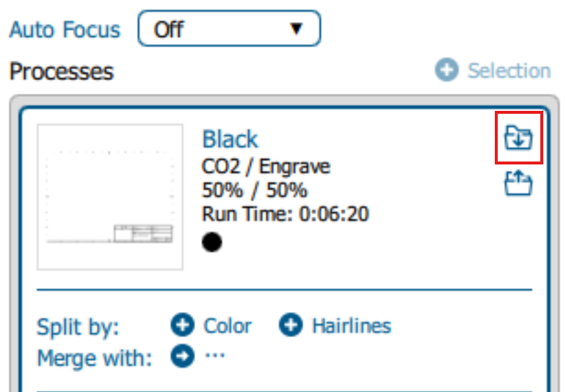Click the plus icon next to Hairlines
The image size is (566, 392).
pyautogui.click(x=291, y=325)
